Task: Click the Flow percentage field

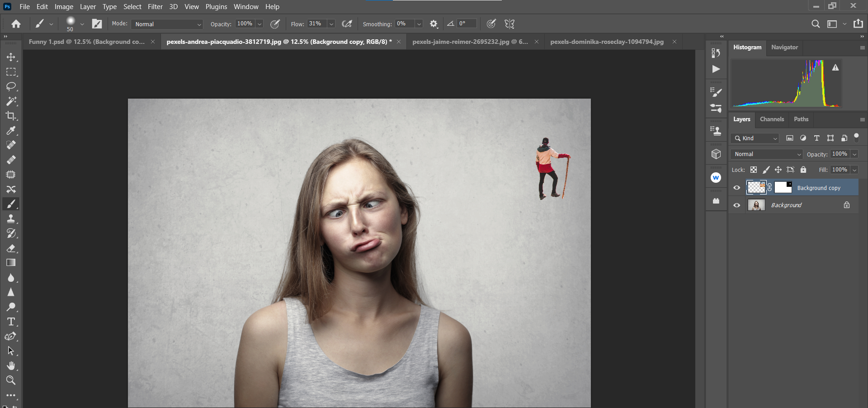Action: 317,24
